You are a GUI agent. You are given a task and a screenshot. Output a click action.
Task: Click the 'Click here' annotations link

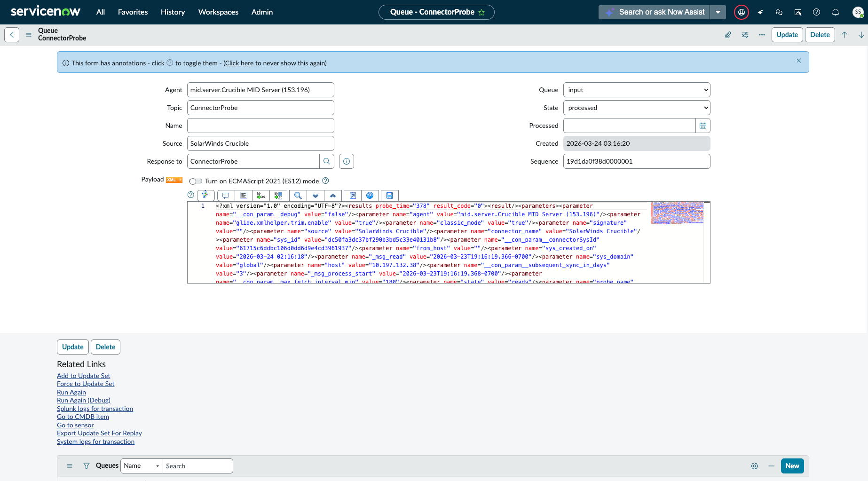(x=239, y=63)
